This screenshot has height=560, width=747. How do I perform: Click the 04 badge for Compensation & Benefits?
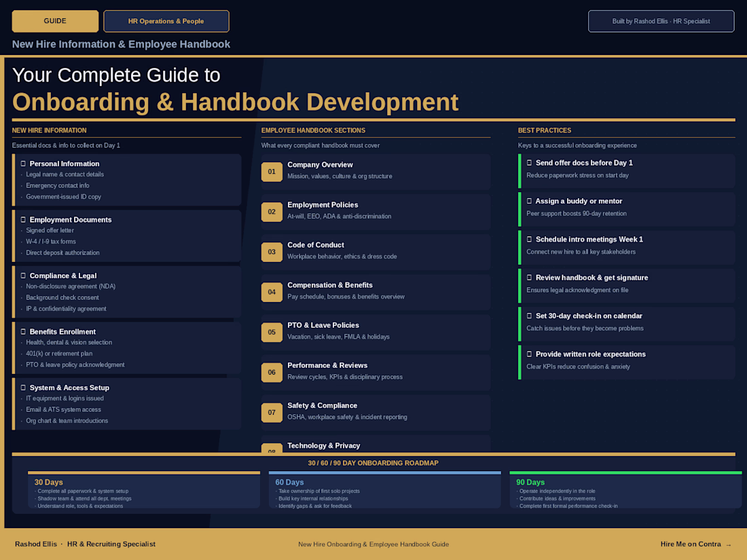click(x=272, y=292)
